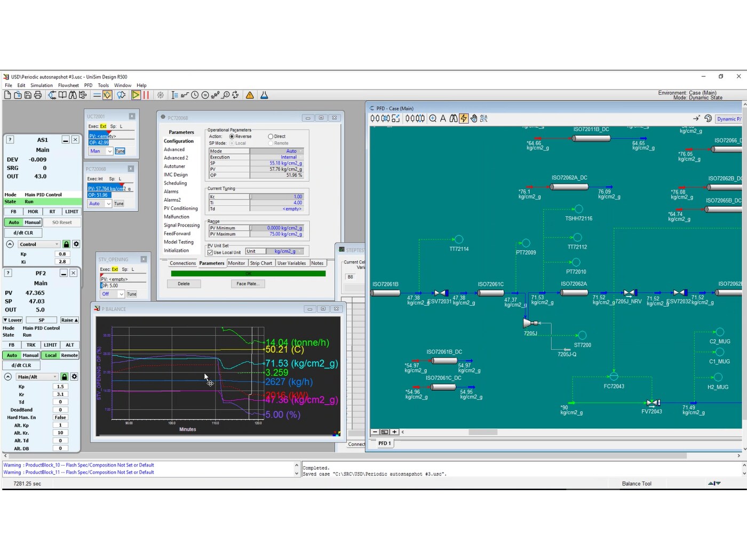The width and height of the screenshot is (747, 560).
Task: Click the gear icon in PF2 faceplate
Action: point(74,377)
